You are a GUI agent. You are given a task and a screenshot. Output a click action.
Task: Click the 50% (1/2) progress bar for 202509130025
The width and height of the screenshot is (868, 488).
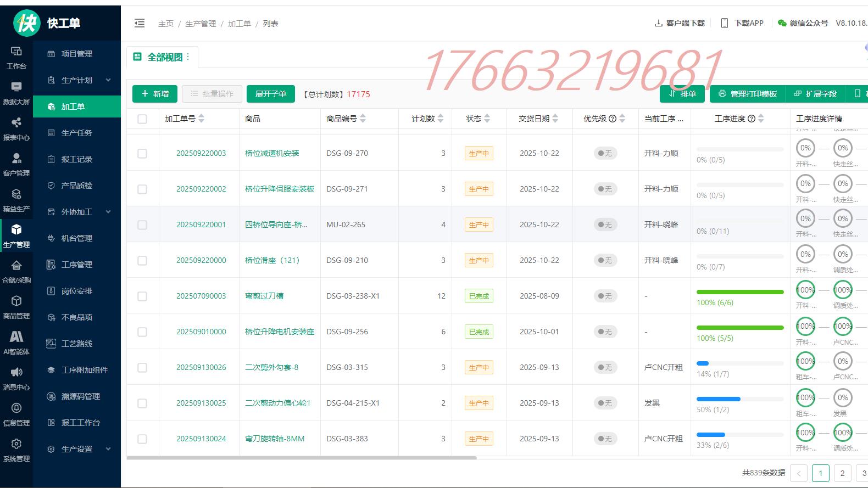click(740, 399)
